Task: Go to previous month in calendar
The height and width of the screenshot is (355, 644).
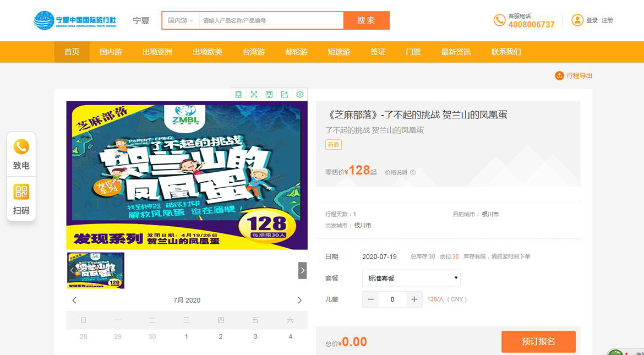Action: pyautogui.click(x=74, y=301)
